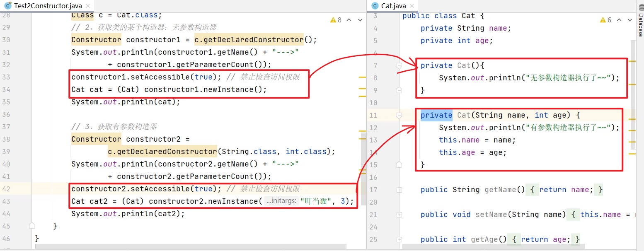644x251 pixels.
Task: Unfold the getAge() method body
Action: click(399, 239)
